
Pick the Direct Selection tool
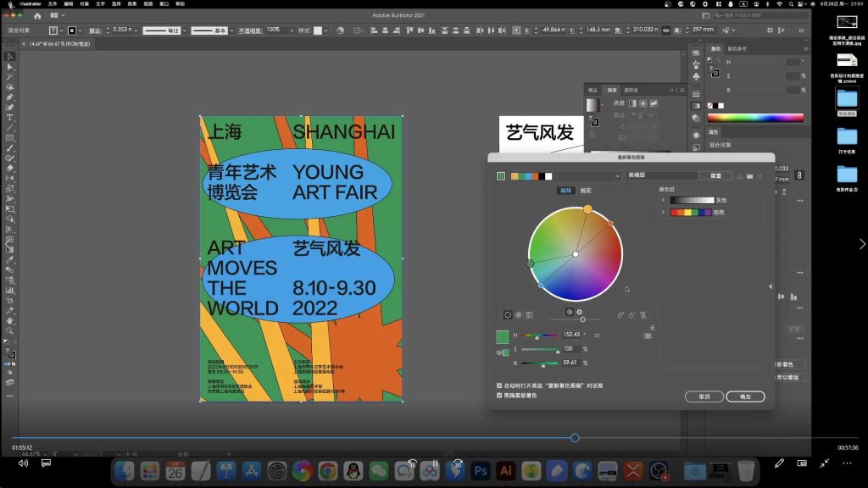[x=10, y=66]
